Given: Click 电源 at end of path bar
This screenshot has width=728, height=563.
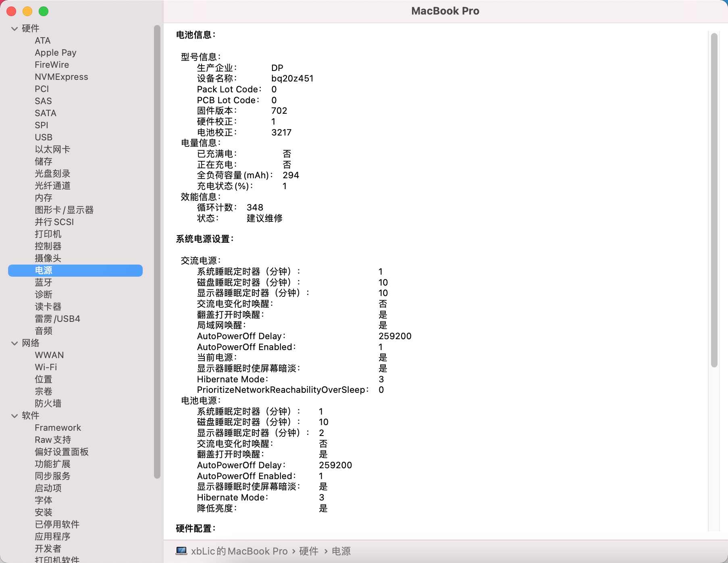Looking at the screenshot, I should [x=341, y=551].
